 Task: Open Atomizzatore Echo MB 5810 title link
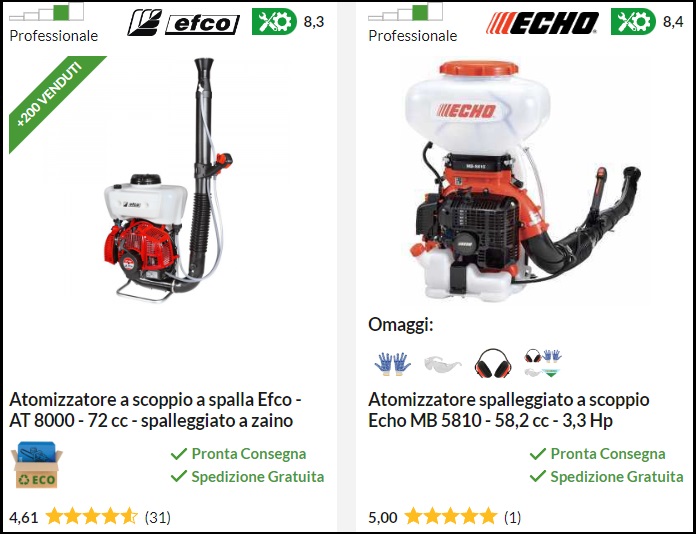tap(509, 410)
